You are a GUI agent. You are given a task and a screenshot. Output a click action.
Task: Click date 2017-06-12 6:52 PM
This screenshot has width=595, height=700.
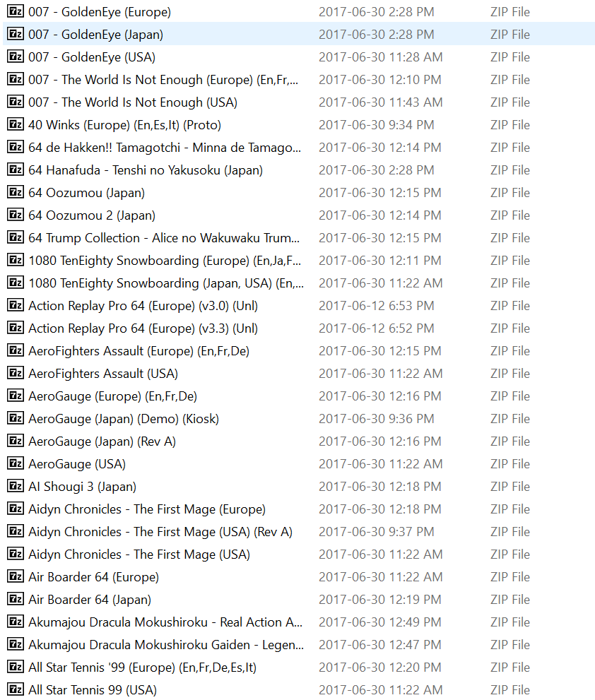click(376, 328)
